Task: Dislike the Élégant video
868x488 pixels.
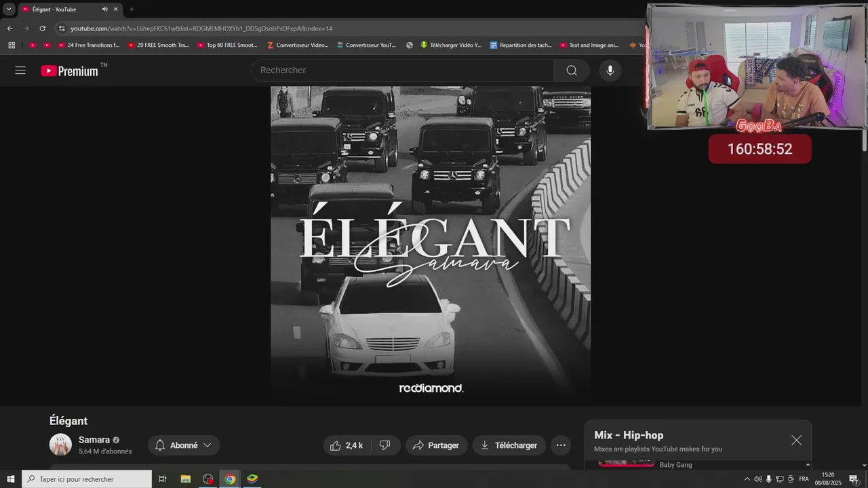Action: [385, 445]
